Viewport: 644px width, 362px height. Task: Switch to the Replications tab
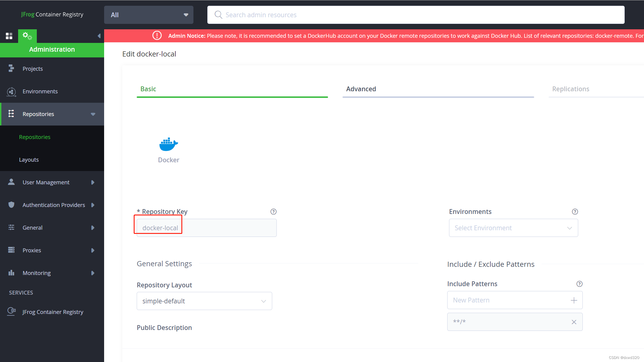pyautogui.click(x=571, y=89)
